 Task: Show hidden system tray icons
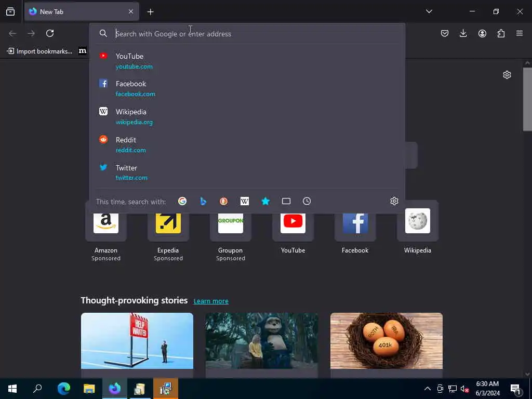[x=428, y=389]
